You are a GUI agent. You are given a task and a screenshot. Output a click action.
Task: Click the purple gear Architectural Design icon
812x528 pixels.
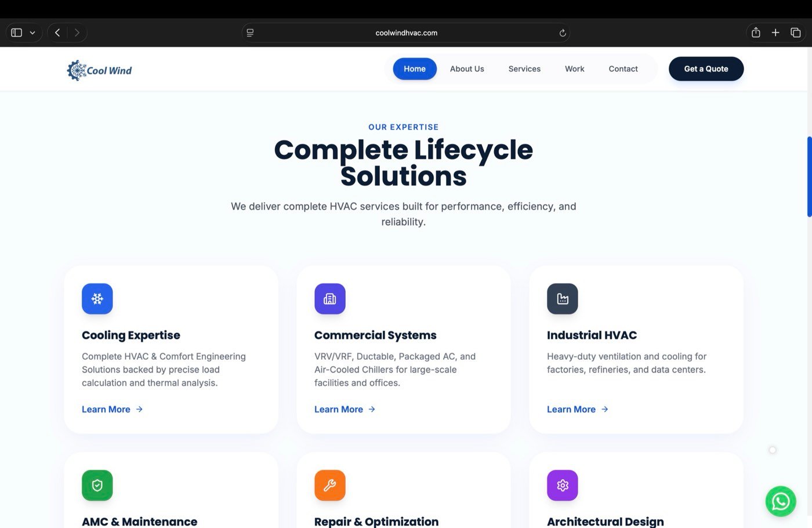563,485
